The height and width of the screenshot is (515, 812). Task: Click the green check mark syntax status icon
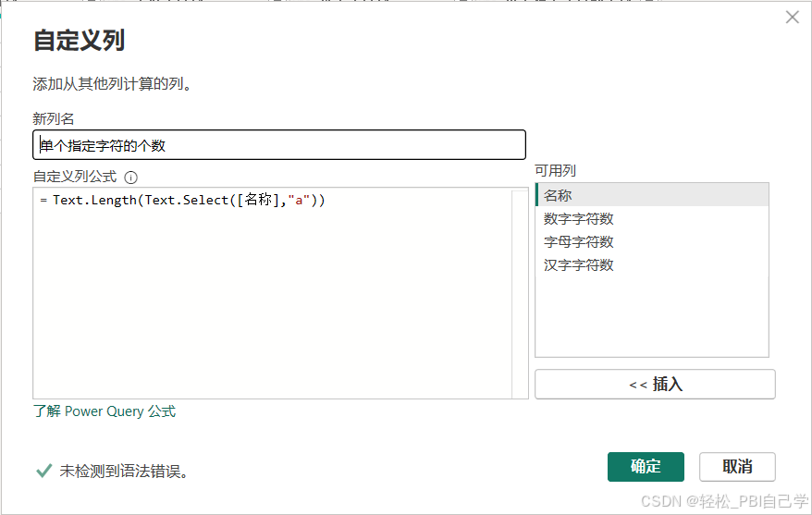[44, 471]
